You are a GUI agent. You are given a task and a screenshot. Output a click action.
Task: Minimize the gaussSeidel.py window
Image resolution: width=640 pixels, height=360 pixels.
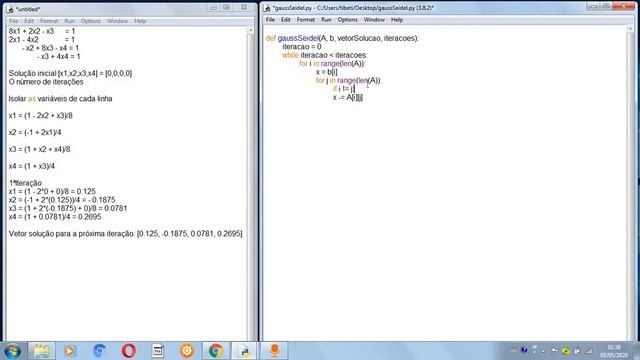click(x=593, y=6)
